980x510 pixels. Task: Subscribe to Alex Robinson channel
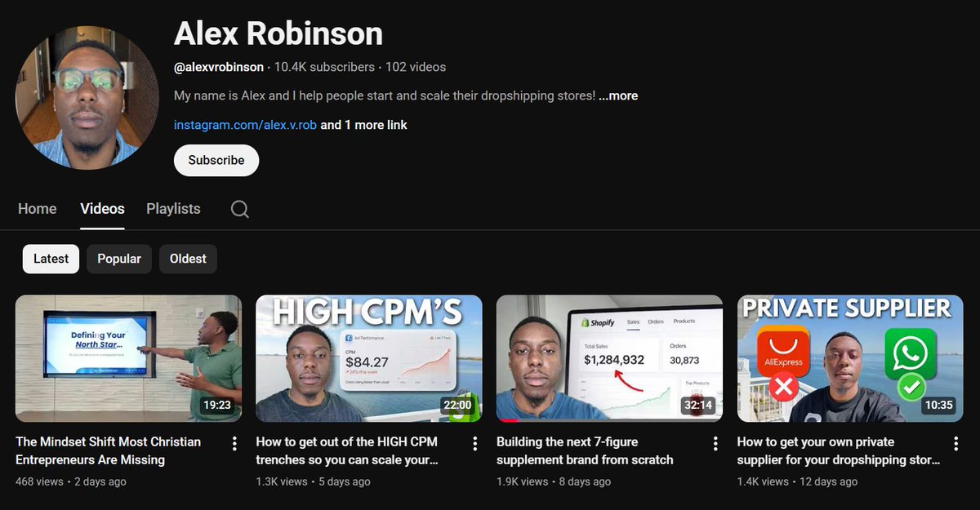click(x=216, y=161)
